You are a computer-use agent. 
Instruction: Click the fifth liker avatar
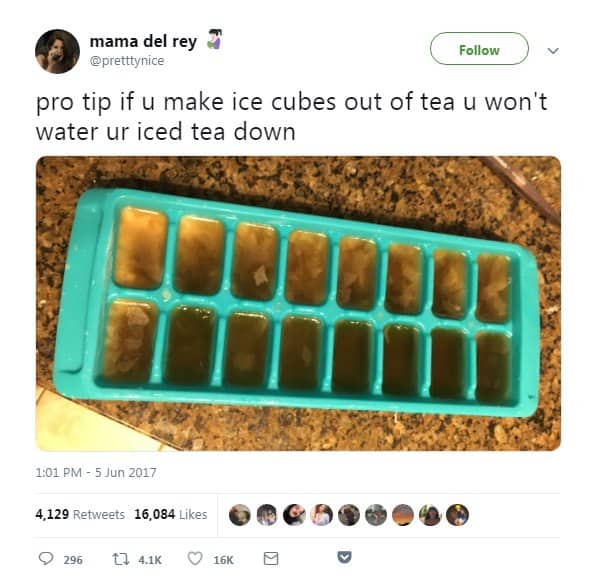pyautogui.click(x=349, y=515)
